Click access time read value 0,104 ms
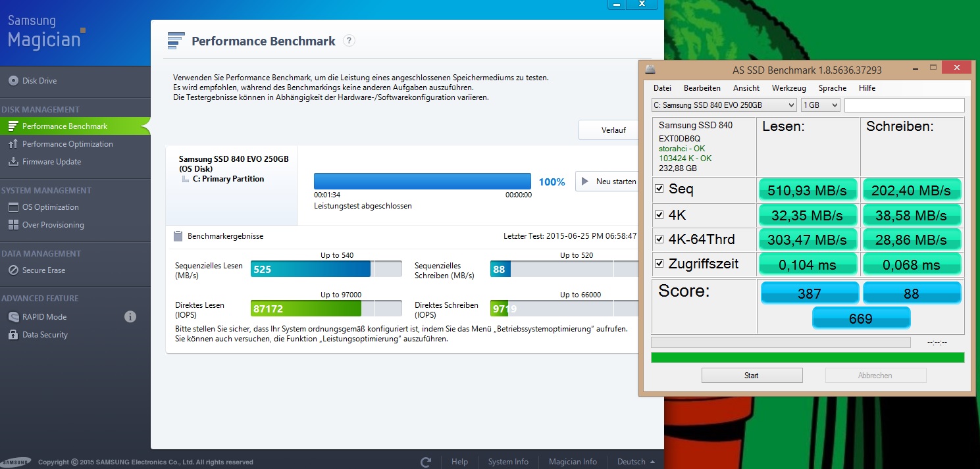Viewport: 980px width, 469px height. tap(808, 265)
